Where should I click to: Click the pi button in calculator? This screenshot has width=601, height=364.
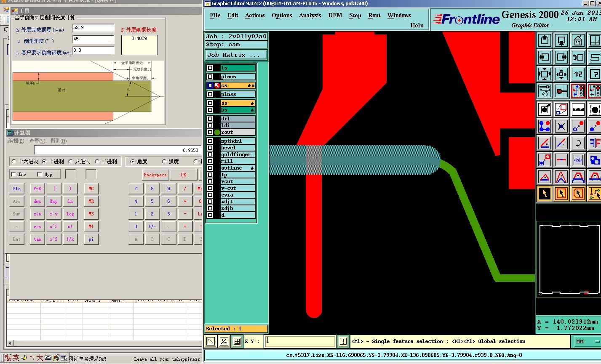pyautogui.click(x=91, y=239)
